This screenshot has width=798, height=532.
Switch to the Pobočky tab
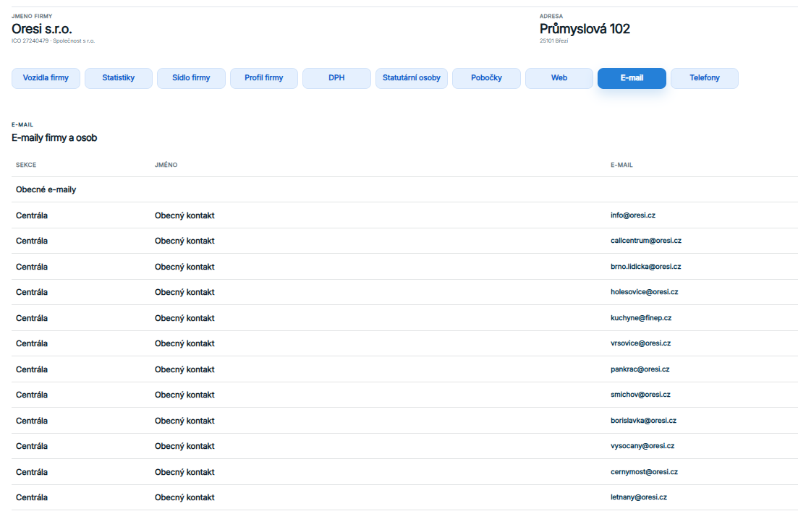pos(486,78)
